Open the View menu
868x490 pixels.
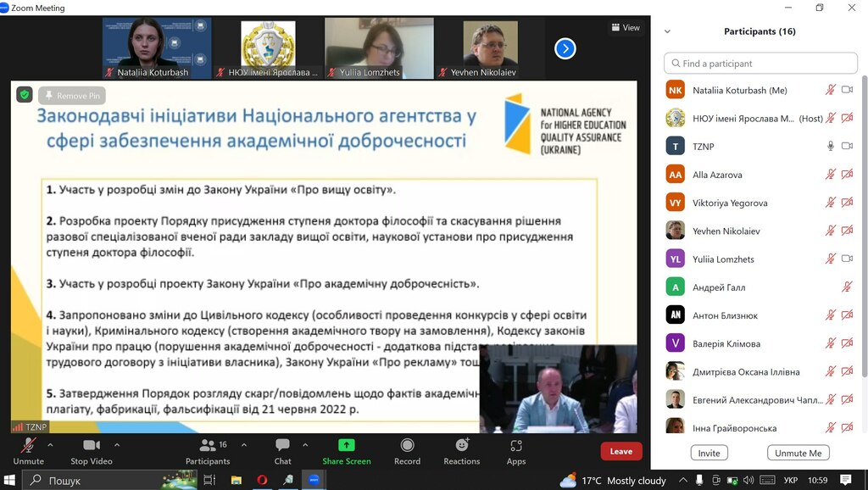click(x=626, y=28)
